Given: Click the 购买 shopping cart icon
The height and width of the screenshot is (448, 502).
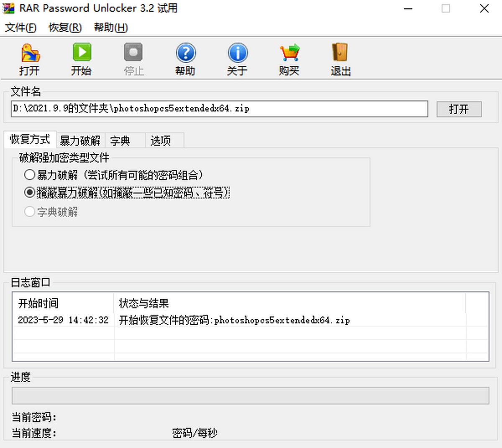Looking at the screenshot, I should coord(289,53).
